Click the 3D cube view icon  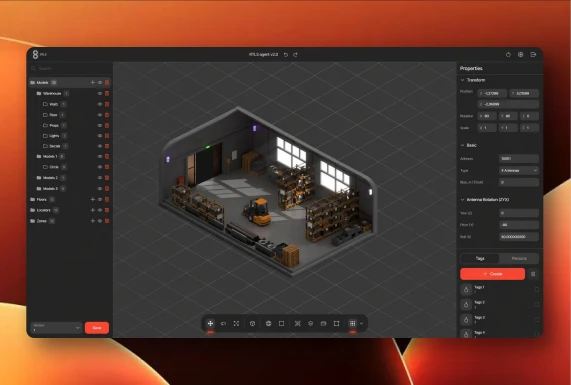[x=252, y=323]
